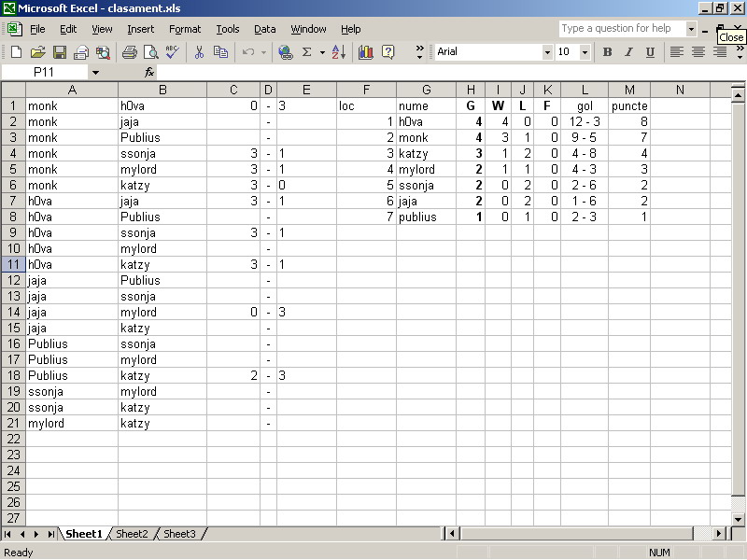Toggle bold formatting
Screen dimensions: 747x560
[x=608, y=52]
